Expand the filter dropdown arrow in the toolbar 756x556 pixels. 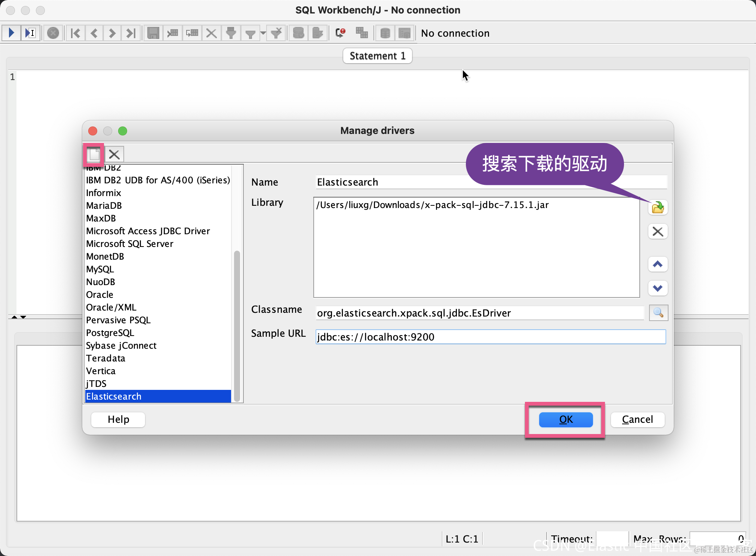(x=263, y=33)
